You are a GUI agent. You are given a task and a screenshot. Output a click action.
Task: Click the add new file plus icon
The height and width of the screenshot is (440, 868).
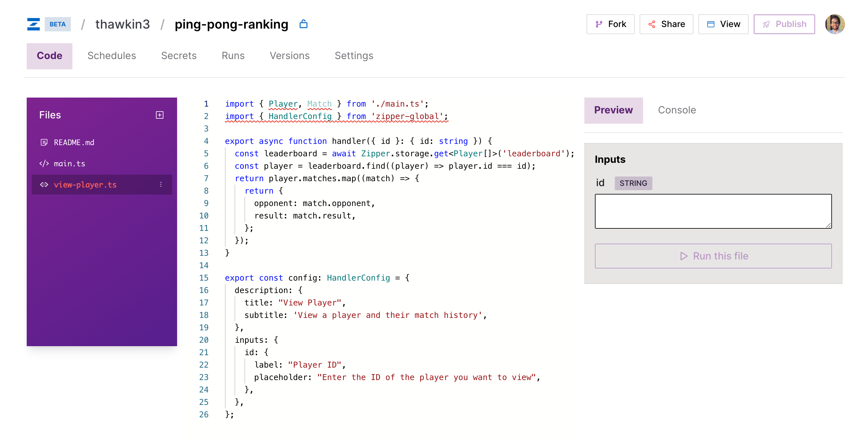pos(160,115)
